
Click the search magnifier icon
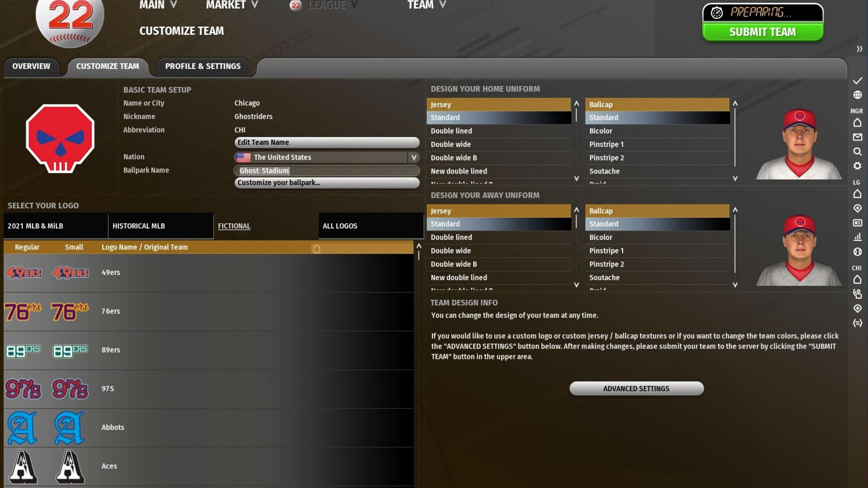[857, 151]
